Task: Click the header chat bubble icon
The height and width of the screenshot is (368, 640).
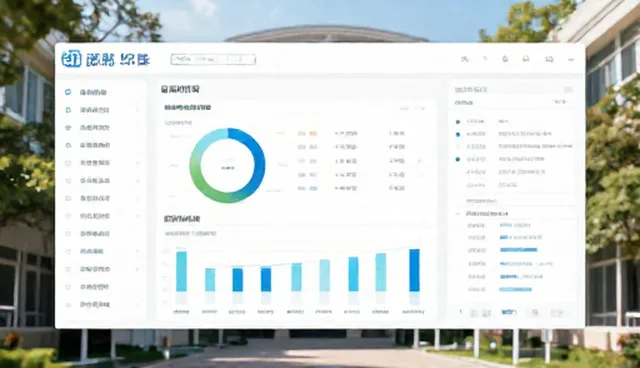Action: coord(549,59)
